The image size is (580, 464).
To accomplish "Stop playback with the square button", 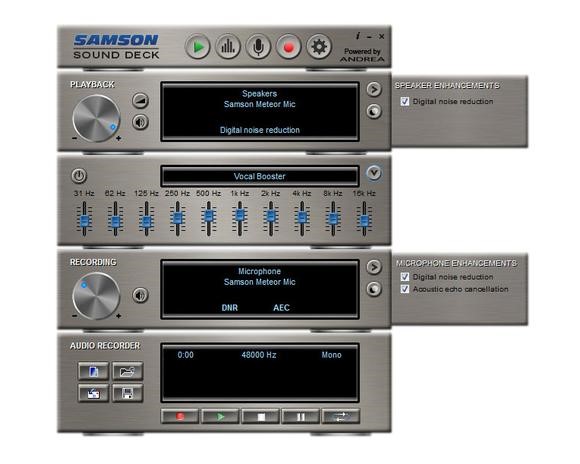I will tap(260, 417).
